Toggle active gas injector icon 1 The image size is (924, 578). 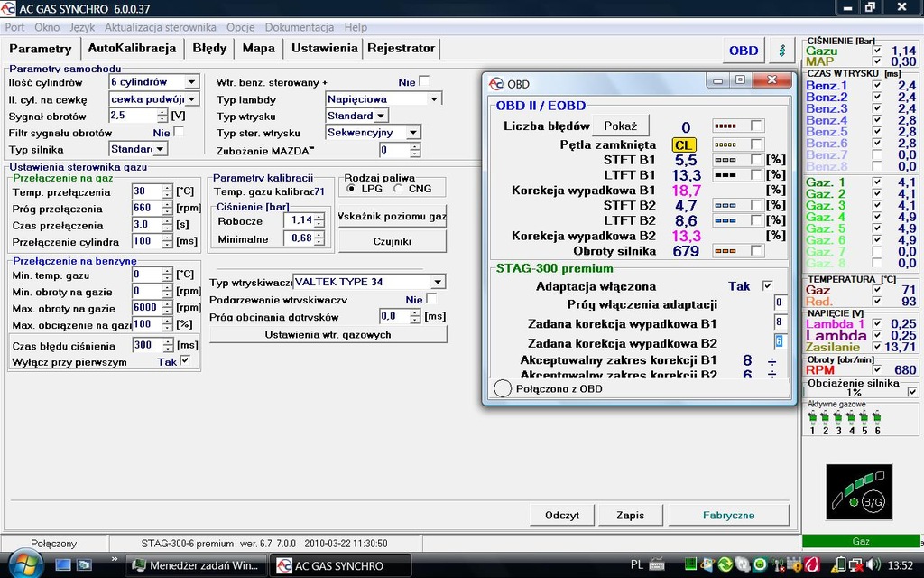(x=812, y=419)
